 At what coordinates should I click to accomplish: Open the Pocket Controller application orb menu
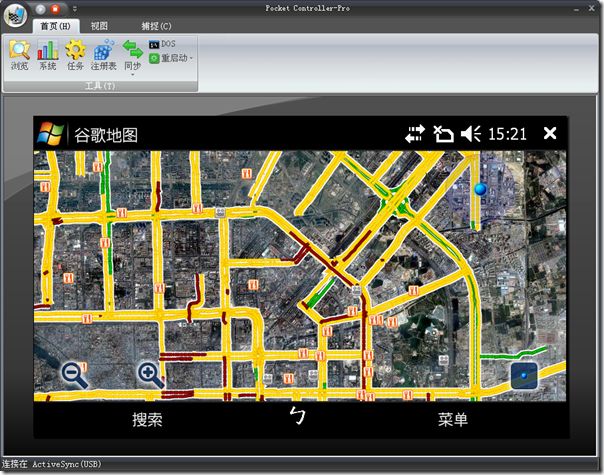15,15
